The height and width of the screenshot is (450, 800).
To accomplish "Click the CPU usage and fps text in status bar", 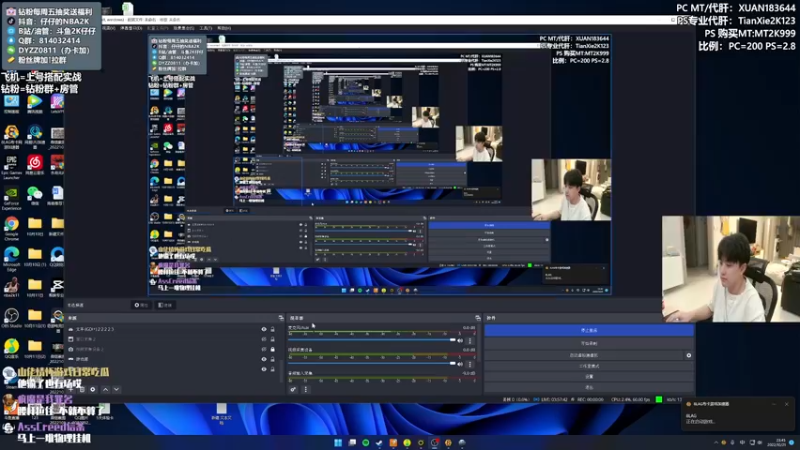I will pos(631,399).
